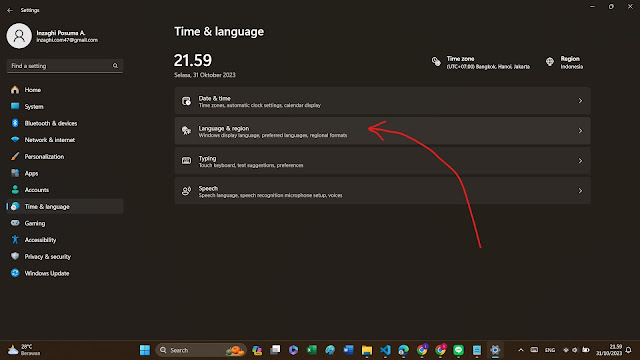The image size is (640, 360).
Task: Open Windows Update in the sidebar
Action: [65, 273]
